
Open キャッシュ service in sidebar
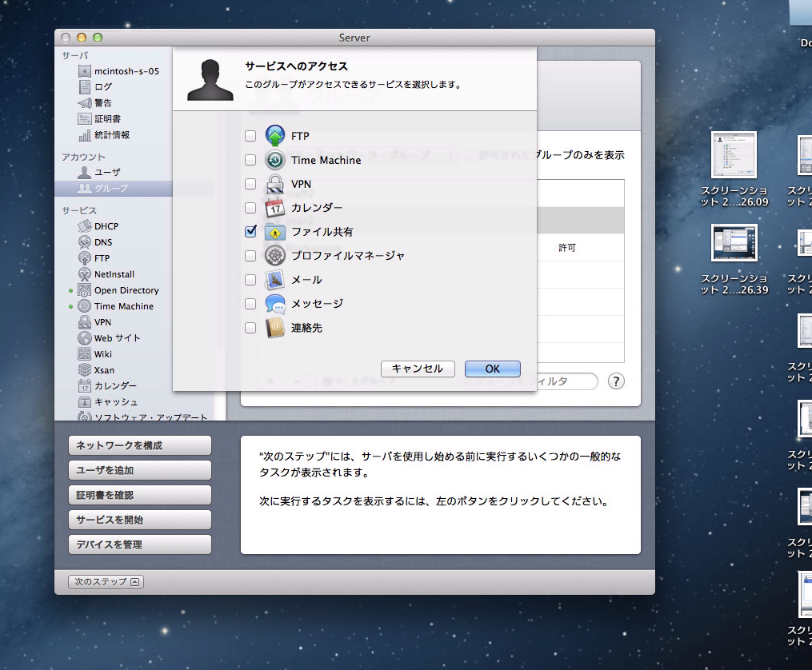coord(108,402)
